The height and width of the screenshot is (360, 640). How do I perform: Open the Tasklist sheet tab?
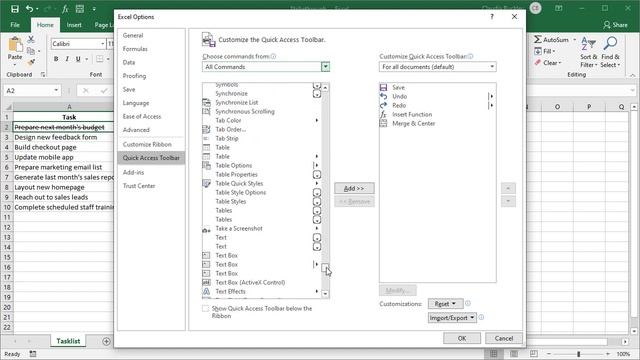click(68, 341)
